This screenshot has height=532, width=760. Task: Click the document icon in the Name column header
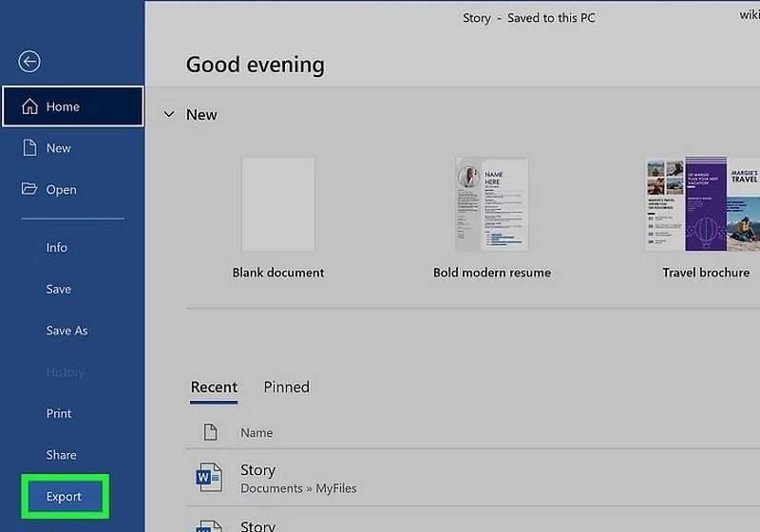pos(210,432)
